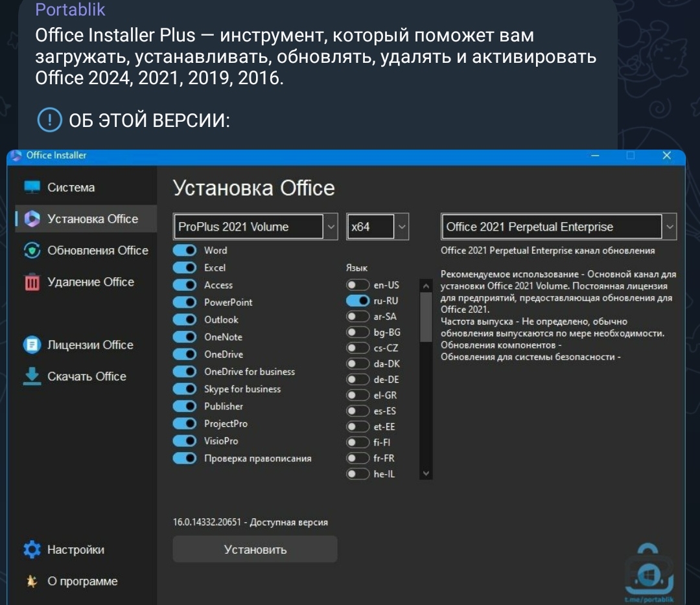Enable the he-IL language switch
Image resolution: width=700 pixels, height=605 pixels.
358,474
